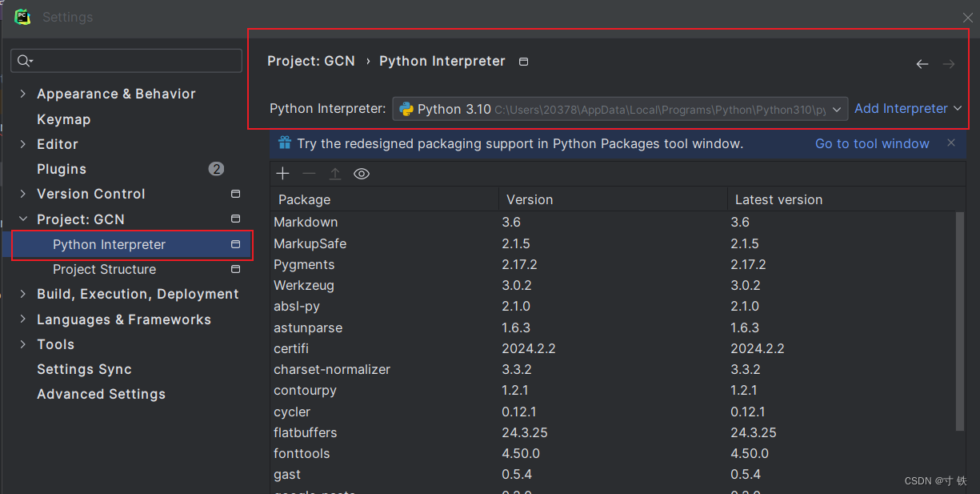Sort by the Package column header
Viewport: 980px width, 494px height.
(385, 199)
